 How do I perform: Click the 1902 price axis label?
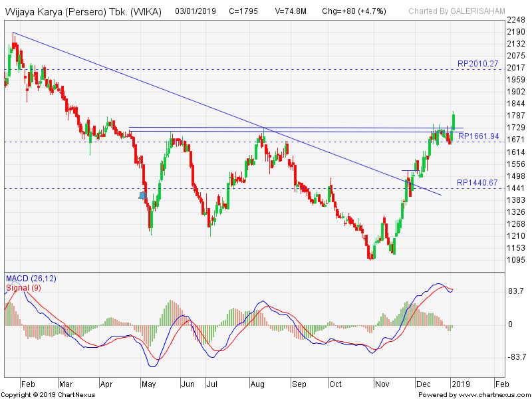516,92
